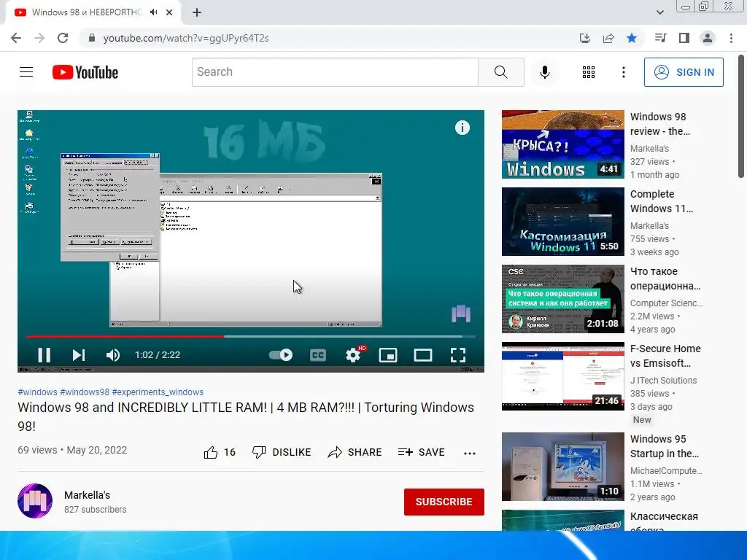
Task: Open the F-Secure Home vs Emsisoft thumbnail
Action: [x=562, y=376]
